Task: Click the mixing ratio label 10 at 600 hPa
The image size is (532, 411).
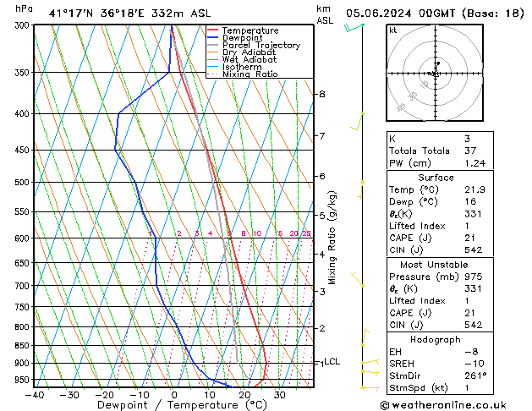Action: click(257, 233)
